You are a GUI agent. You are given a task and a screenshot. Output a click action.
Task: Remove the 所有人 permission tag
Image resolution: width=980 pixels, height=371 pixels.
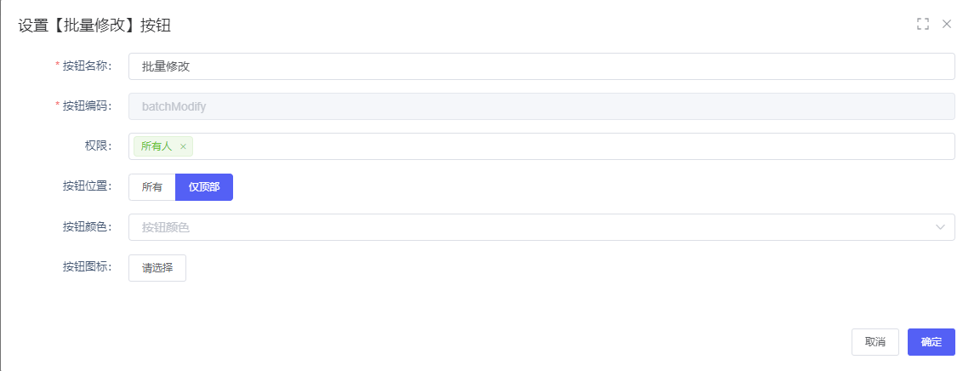click(x=183, y=146)
